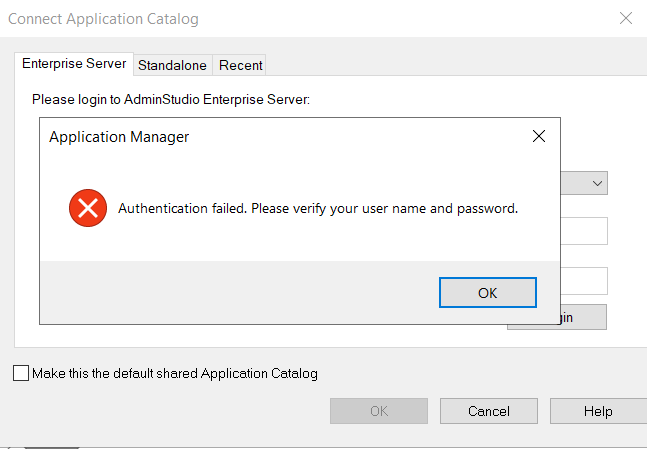Expand the partially hidden dropdown arrow
The width and height of the screenshot is (647, 449).
597,183
